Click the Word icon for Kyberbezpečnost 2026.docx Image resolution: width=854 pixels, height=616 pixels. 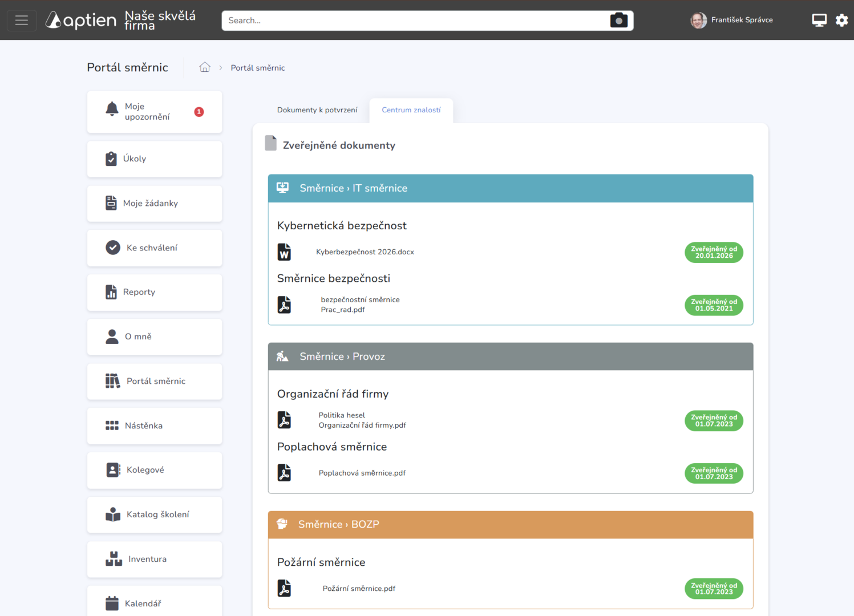[284, 252]
